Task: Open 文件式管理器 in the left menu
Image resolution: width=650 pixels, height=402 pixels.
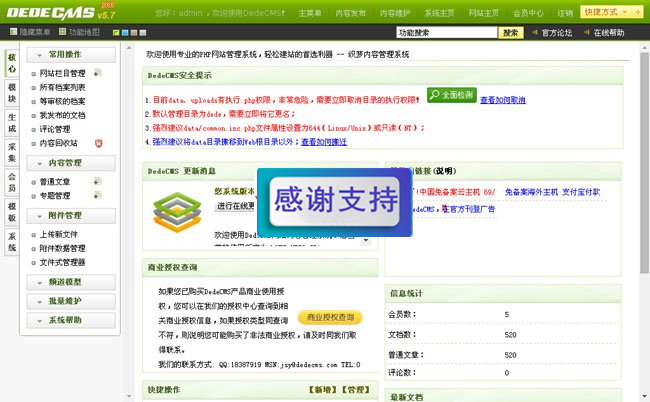Action: [63, 262]
